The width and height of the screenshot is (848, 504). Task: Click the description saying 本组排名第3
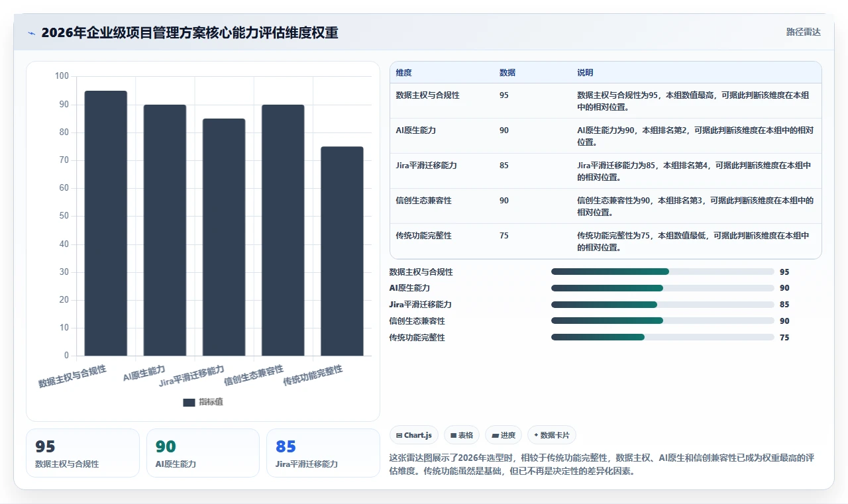click(695, 206)
